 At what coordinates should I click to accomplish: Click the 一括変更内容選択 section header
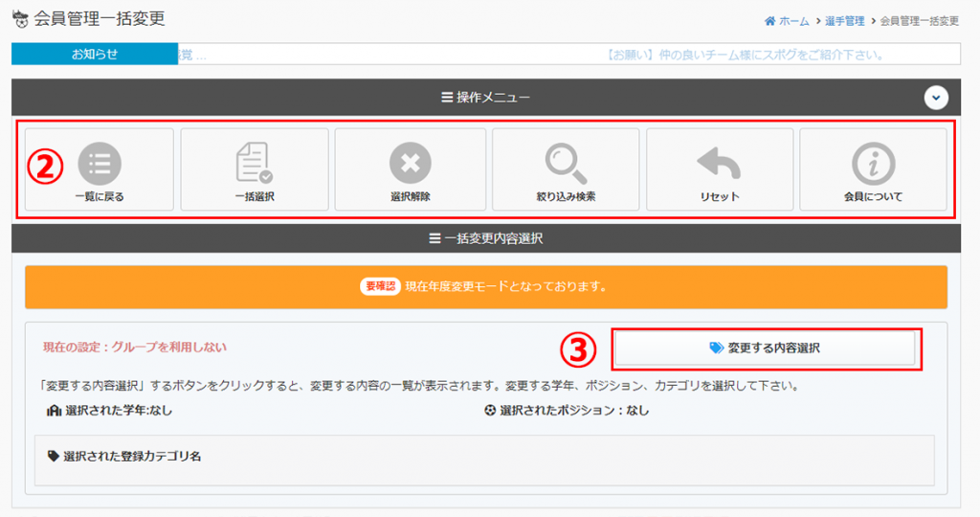[484, 238]
